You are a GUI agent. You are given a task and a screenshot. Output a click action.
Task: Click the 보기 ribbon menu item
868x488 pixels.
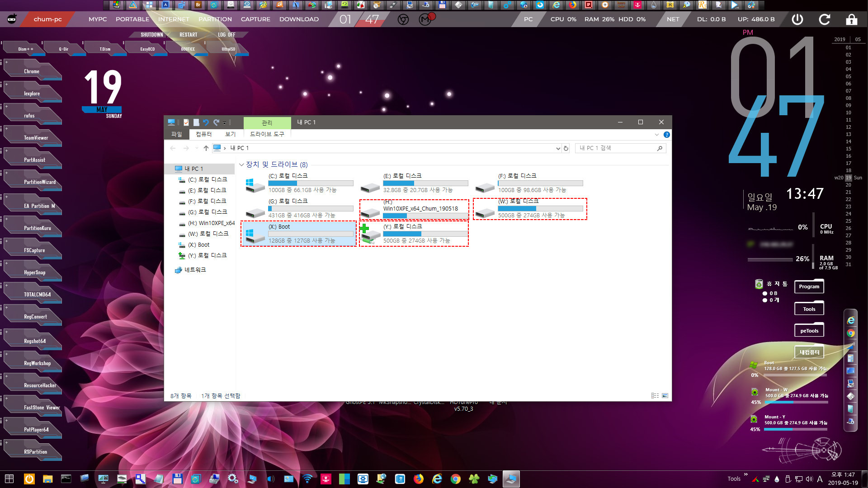[x=230, y=134]
